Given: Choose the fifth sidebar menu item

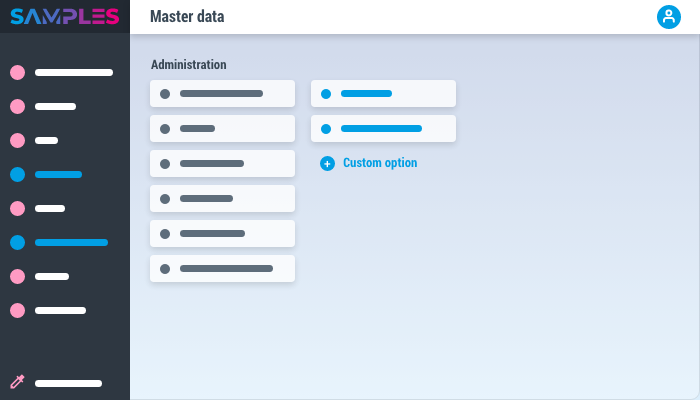Looking at the screenshot, I should click(50, 208).
